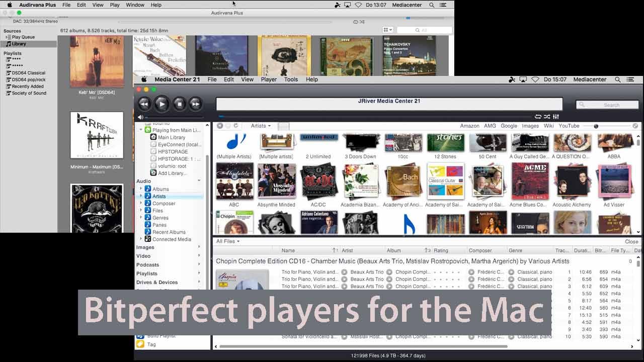Click the JRiver volume slider

coord(175,117)
